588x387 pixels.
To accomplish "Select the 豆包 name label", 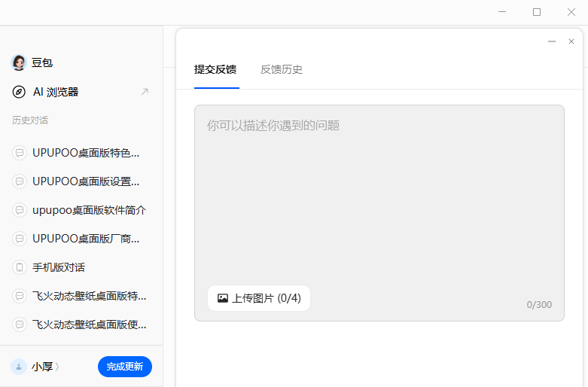I will [42, 62].
